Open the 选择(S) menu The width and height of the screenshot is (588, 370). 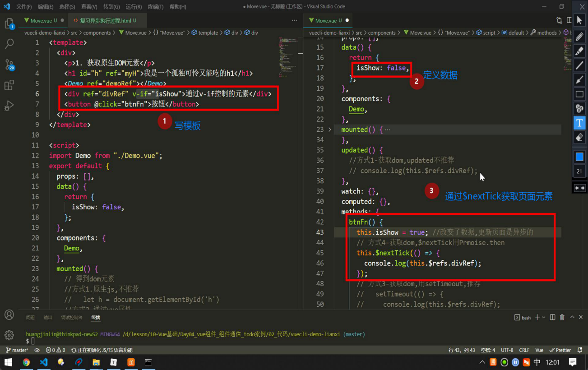pyautogui.click(x=67, y=7)
